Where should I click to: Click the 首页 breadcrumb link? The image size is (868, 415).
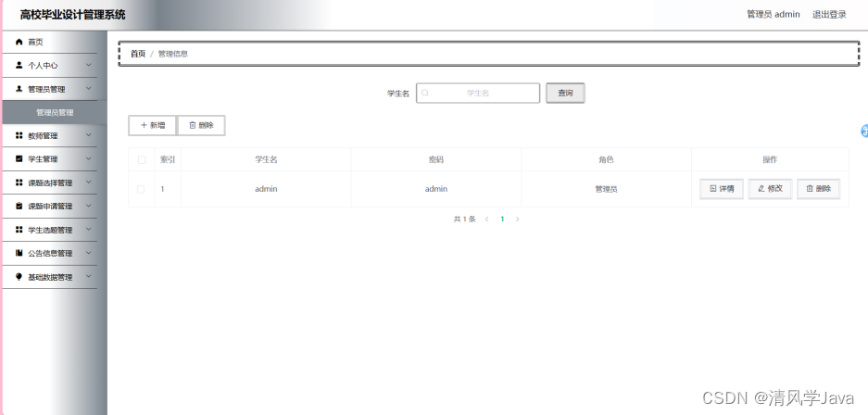138,54
